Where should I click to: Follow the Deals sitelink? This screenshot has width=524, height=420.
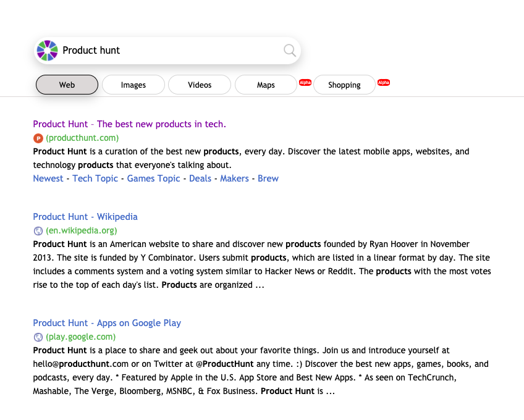pyautogui.click(x=200, y=178)
